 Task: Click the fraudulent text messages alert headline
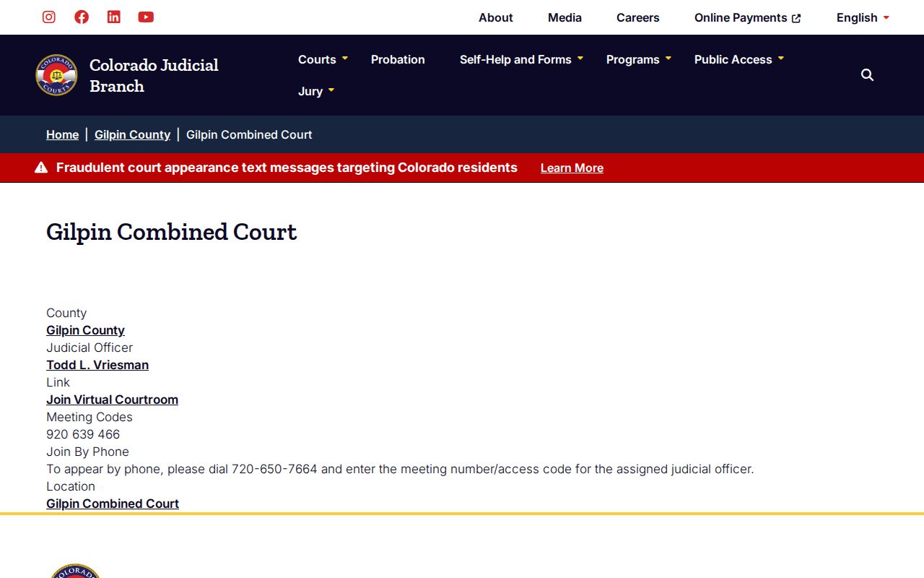tap(287, 168)
